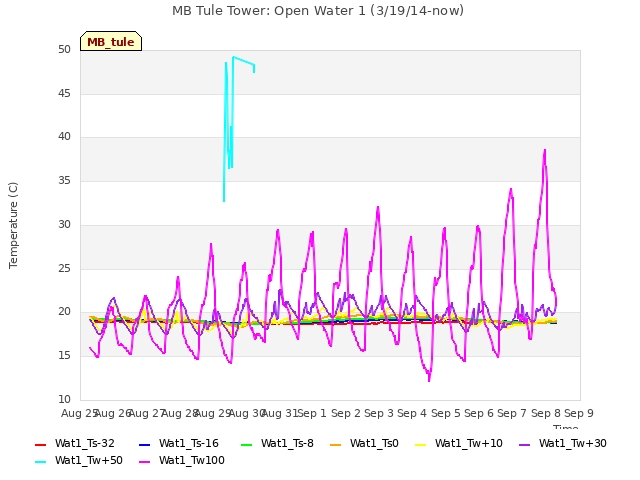The width and height of the screenshot is (640, 480).
Task: Click red swatch for Wat1_Ts-32
Action: (x=40, y=444)
